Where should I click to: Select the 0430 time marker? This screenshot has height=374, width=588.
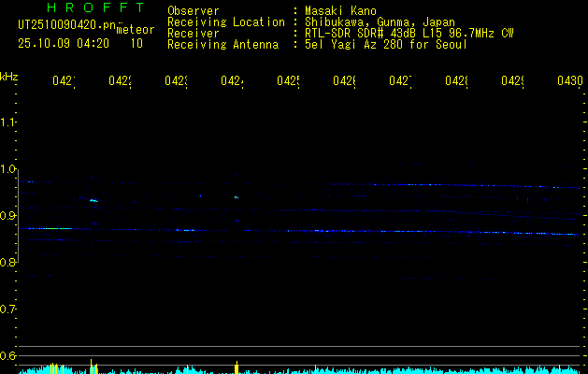pos(570,81)
